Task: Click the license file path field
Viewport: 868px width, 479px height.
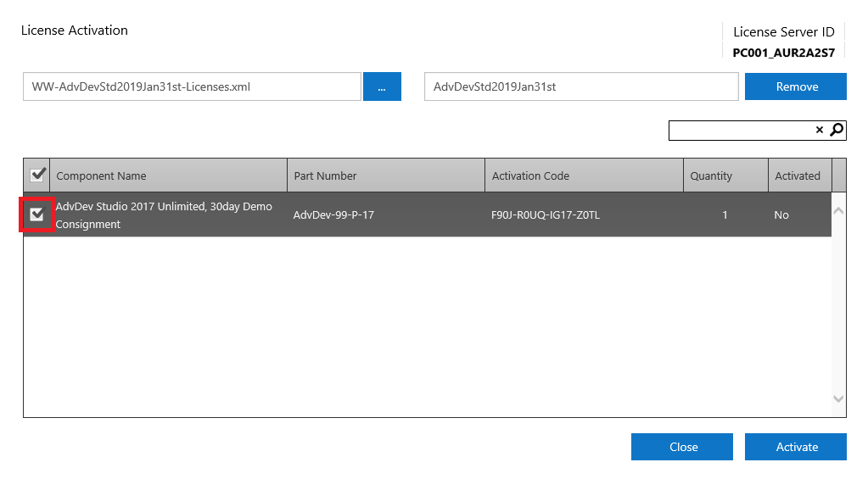Action: (x=192, y=86)
